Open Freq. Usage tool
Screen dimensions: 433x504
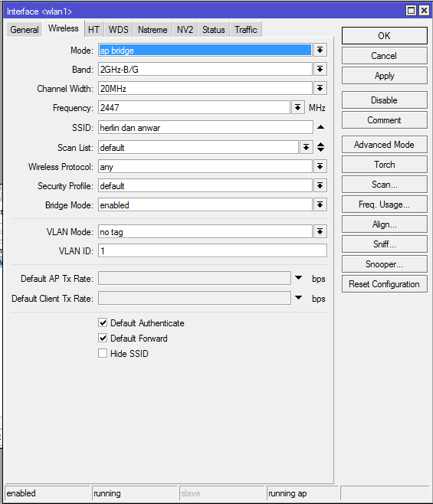[x=385, y=205]
